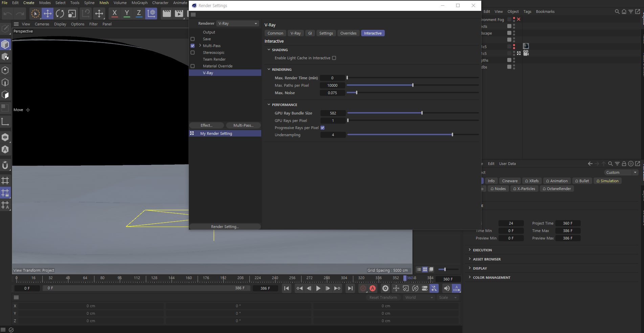
Task: Expand ASSET BROWSER section
Action: pyautogui.click(x=470, y=259)
